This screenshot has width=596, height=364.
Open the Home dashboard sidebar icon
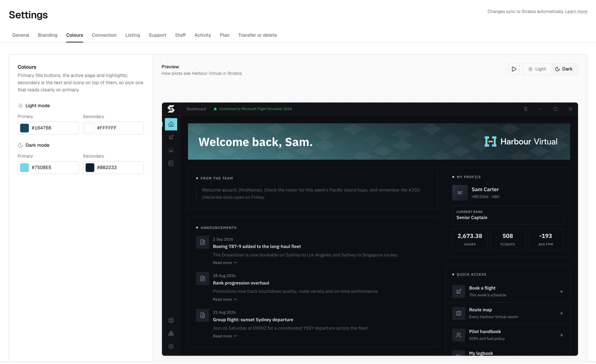tap(171, 124)
